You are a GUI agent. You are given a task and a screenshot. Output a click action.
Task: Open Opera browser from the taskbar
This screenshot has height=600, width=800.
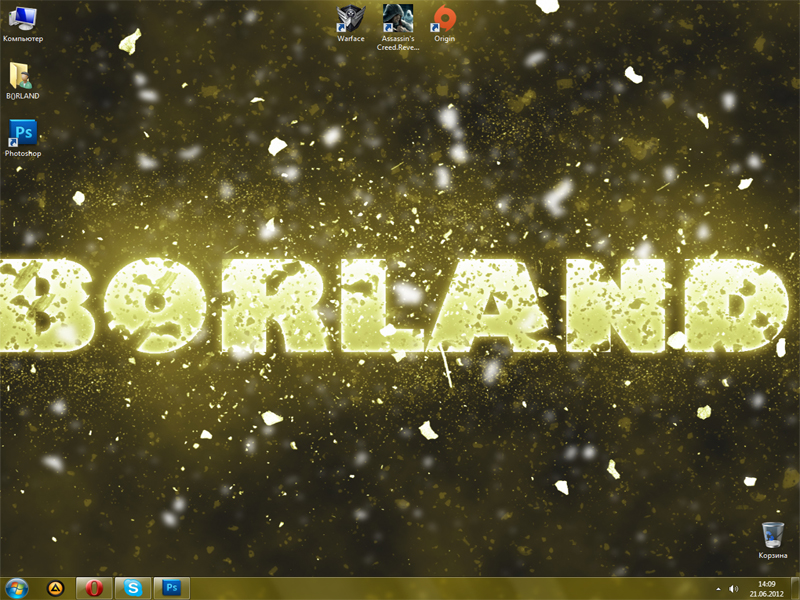point(94,588)
